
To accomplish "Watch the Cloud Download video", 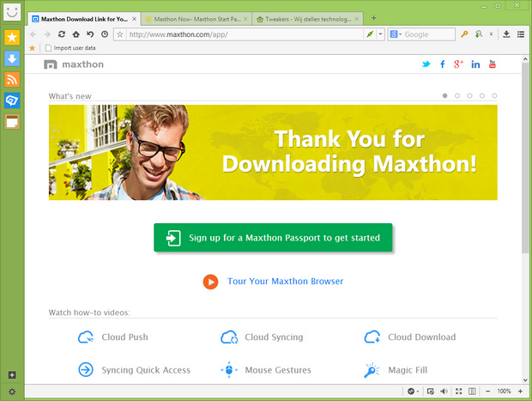I will pos(410,337).
